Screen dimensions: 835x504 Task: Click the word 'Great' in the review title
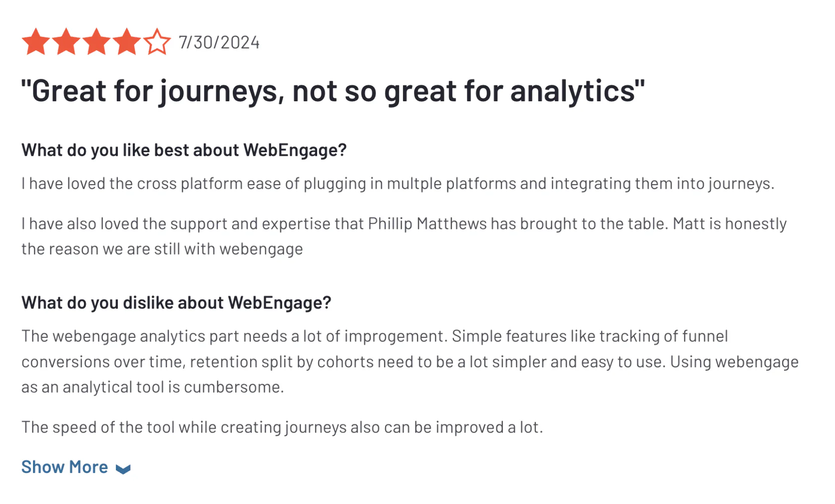69,90
